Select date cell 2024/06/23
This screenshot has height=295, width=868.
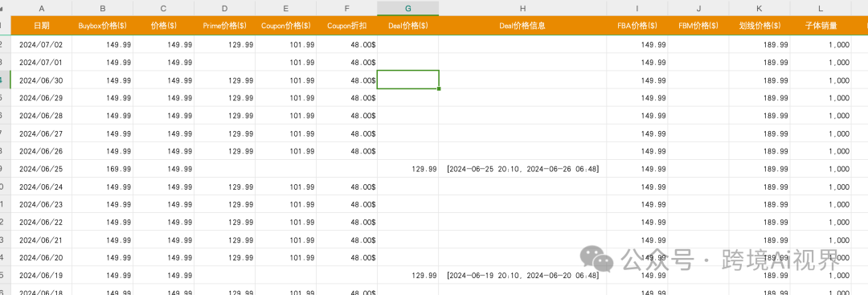(x=41, y=204)
